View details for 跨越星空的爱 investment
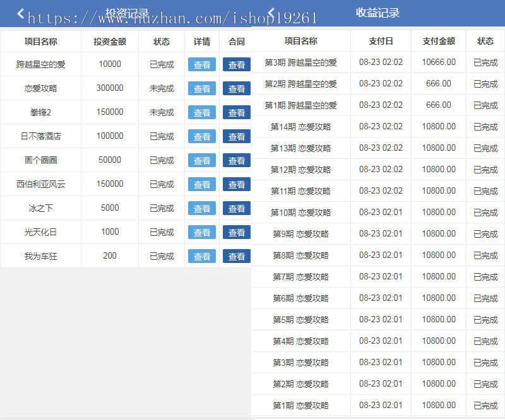 click(x=202, y=65)
